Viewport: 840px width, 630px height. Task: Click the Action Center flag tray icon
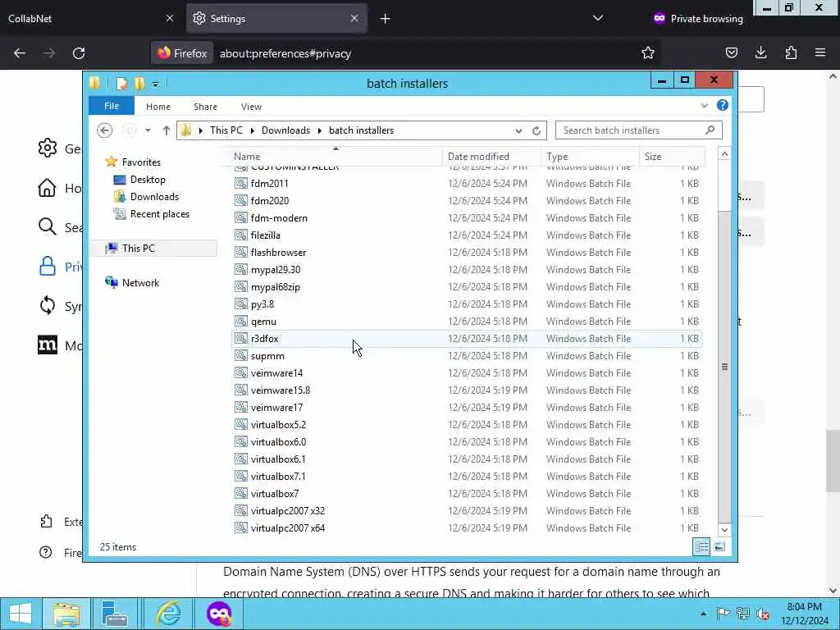(724, 614)
